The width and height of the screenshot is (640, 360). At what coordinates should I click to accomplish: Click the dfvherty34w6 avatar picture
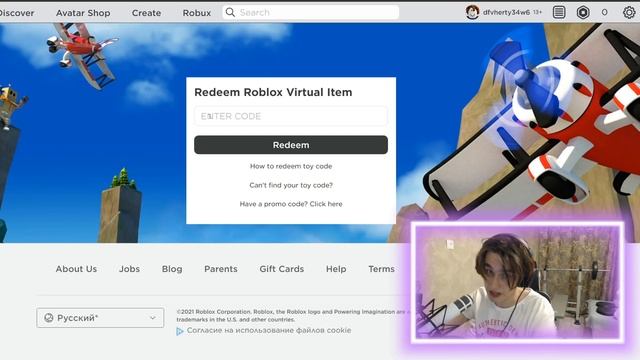472,12
